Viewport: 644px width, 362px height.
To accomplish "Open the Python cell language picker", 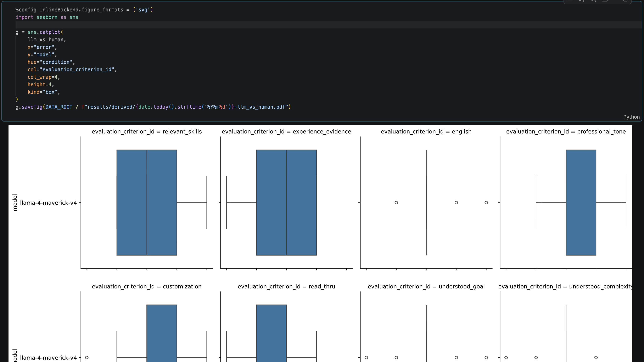I will click(x=631, y=117).
